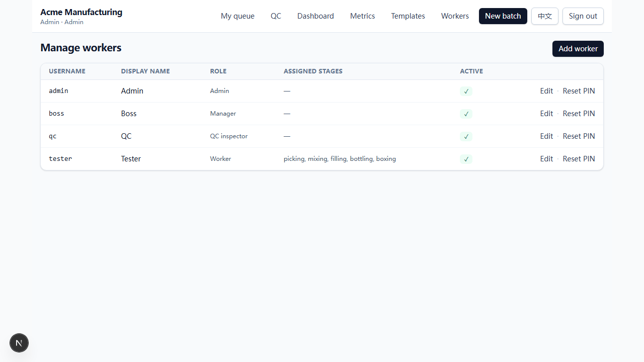Click the 'QC inspector' role cell
The height and width of the screenshot is (362, 644).
pos(229,136)
